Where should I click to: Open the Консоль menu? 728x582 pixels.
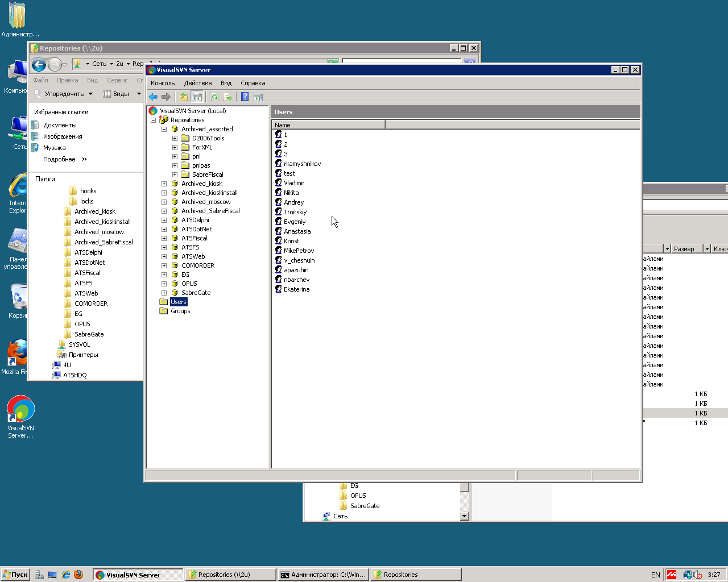tap(163, 83)
